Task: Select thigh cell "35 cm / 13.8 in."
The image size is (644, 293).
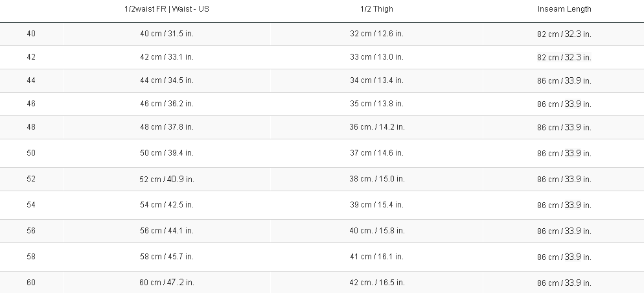Action: pos(376,104)
